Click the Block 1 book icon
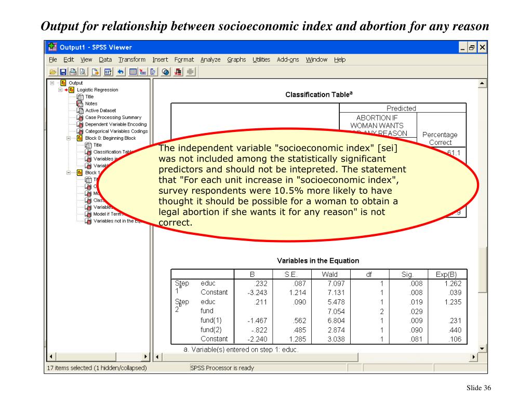Image resolution: width=532 pixels, height=399 pixels. (x=79, y=172)
